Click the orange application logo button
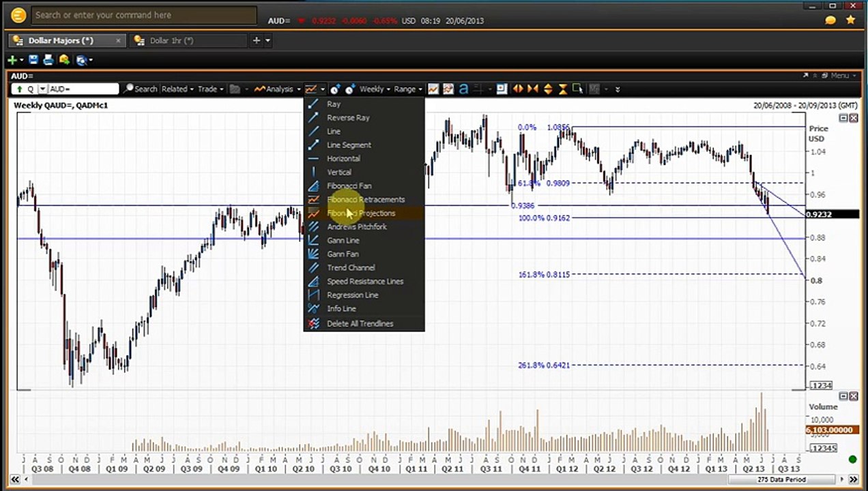This screenshot has height=491, width=868. [x=18, y=15]
